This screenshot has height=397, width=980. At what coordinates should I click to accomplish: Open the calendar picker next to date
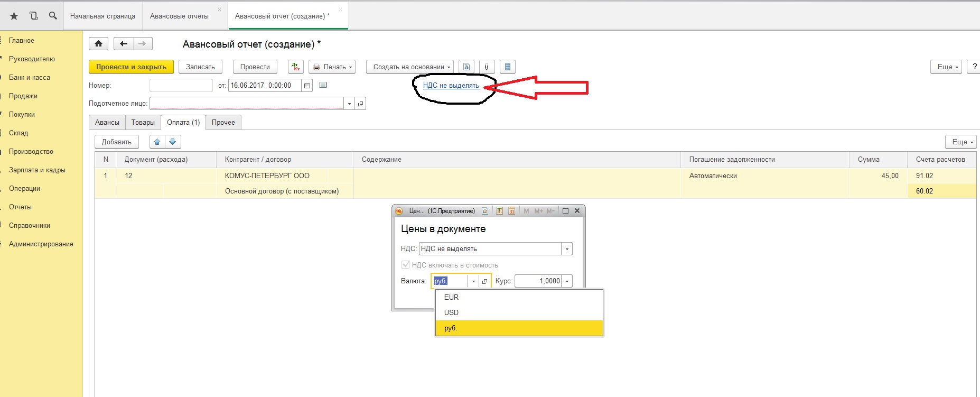pos(307,86)
